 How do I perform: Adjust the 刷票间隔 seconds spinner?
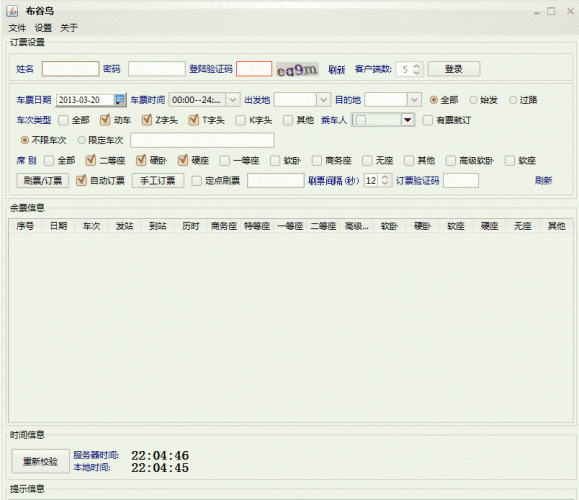(385, 181)
